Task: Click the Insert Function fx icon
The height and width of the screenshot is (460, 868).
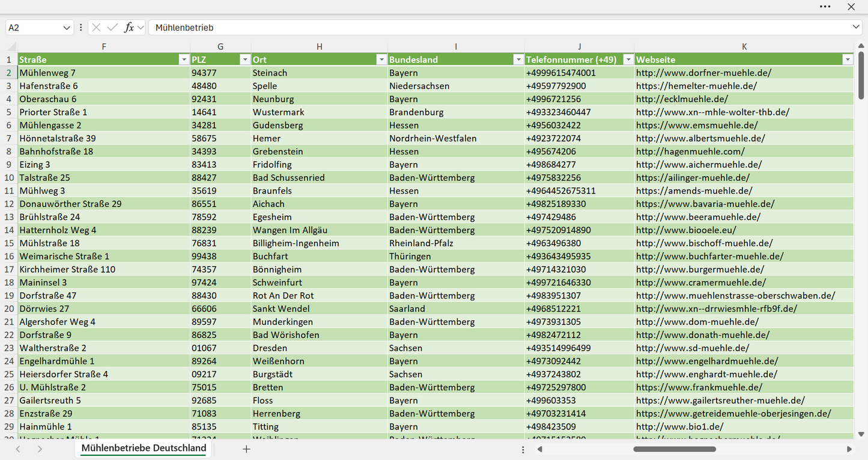Action: coord(129,28)
